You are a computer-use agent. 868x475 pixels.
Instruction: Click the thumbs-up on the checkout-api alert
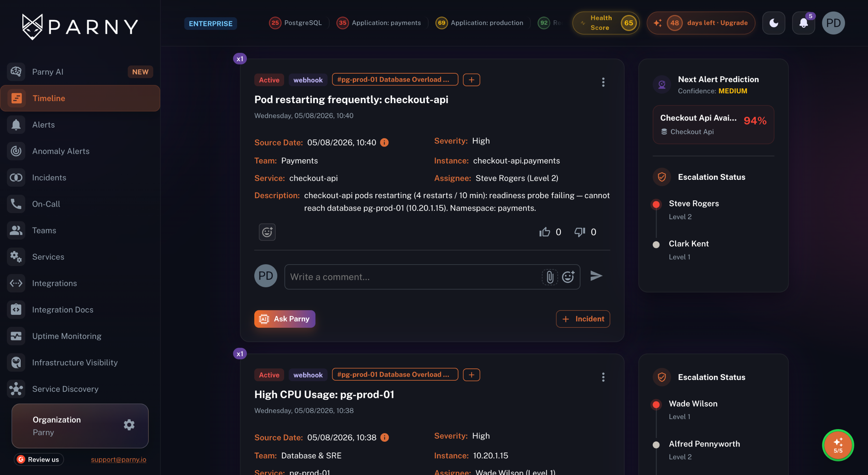[x=545, y=232]
